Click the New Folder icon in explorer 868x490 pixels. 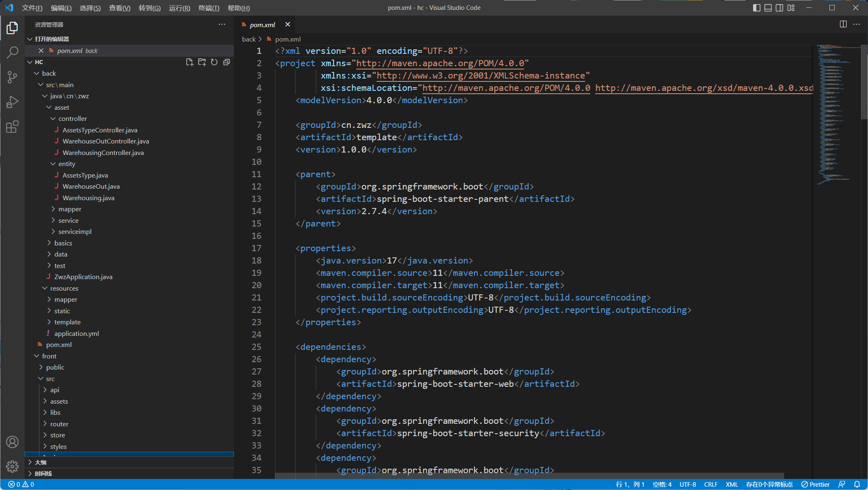(x=202, y=62)
